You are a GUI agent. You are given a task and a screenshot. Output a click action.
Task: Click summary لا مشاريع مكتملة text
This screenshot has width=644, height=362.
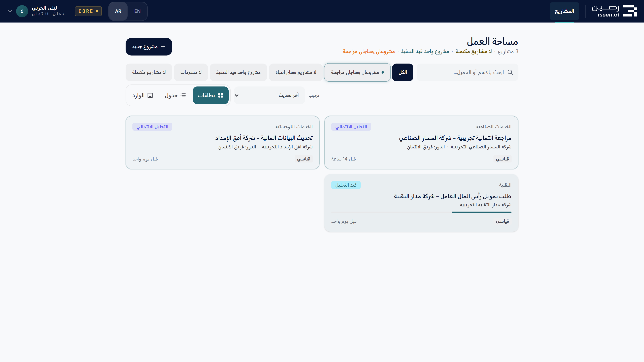pos(474,51)
